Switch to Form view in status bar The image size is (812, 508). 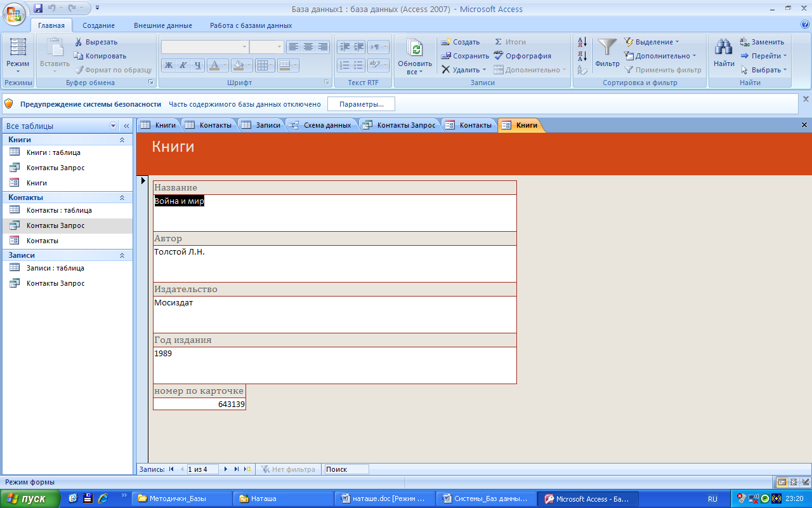pyautogui.click(x=782, y=482)
